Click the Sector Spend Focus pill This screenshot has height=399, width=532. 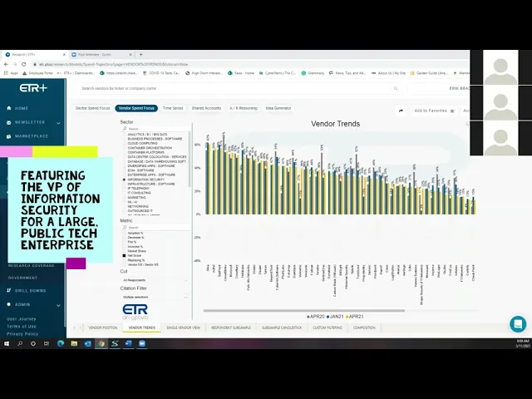click(x=92, y=108)
